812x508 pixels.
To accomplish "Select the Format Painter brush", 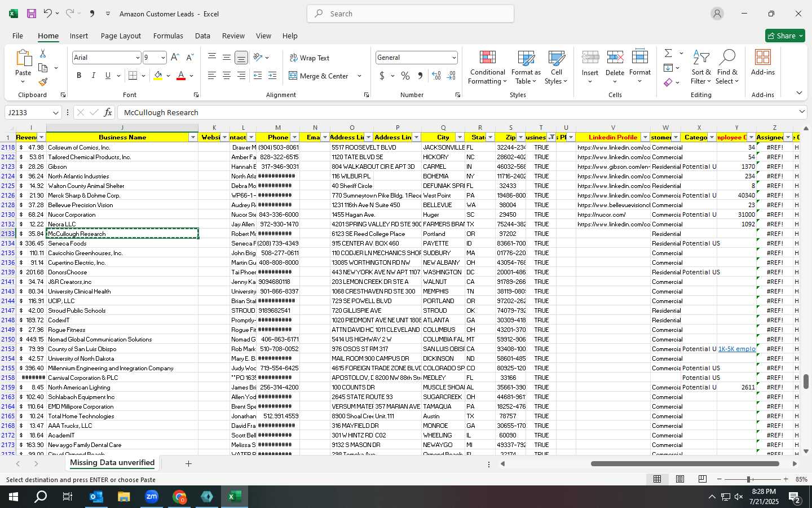I will click(43, 82).
